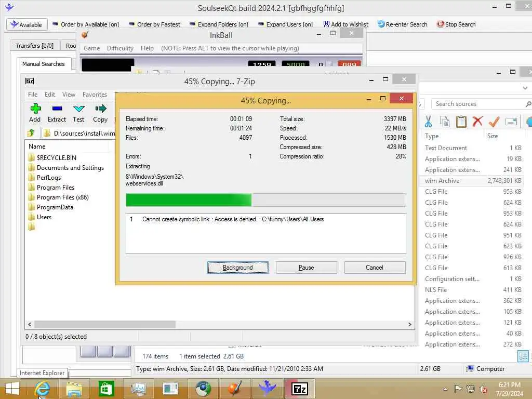532x399 pixels.
Task: Open File Explorer from the taskbar
Action: coord(74,389)
